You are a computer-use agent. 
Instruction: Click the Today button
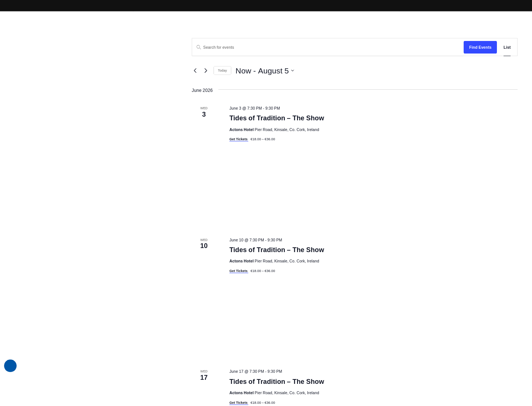(x=222, y=70)
